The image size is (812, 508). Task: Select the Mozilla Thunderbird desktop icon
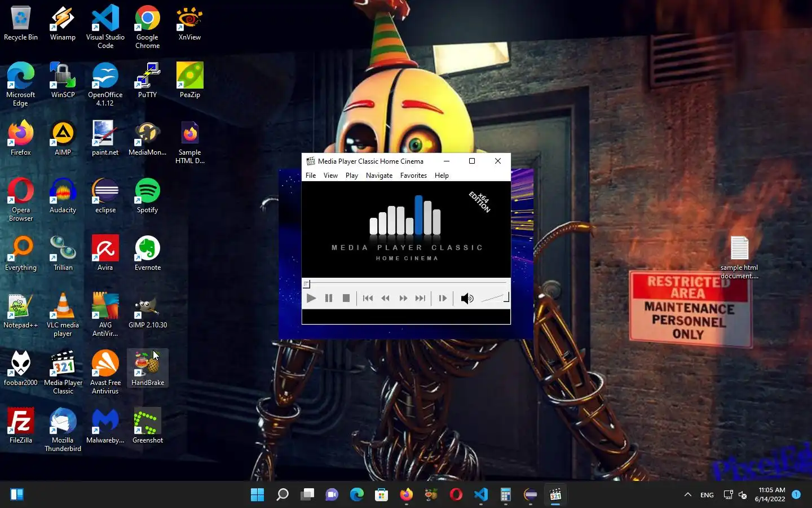coord(63,430)
